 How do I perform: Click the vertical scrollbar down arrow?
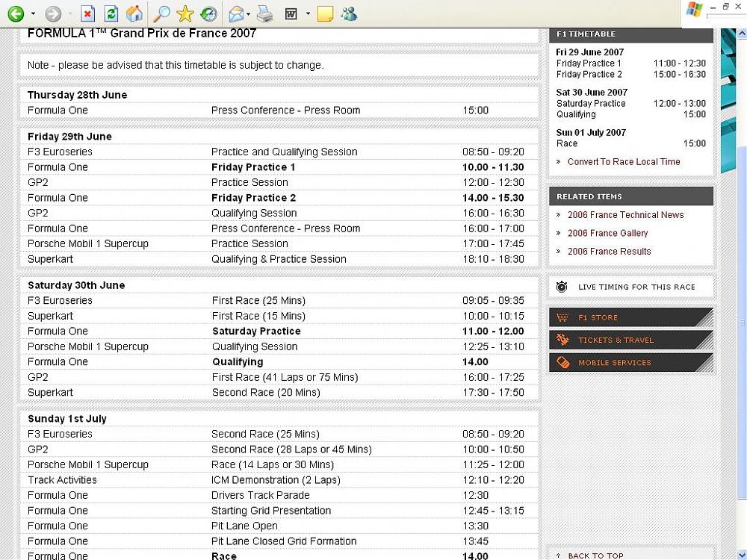pos(742,554)
